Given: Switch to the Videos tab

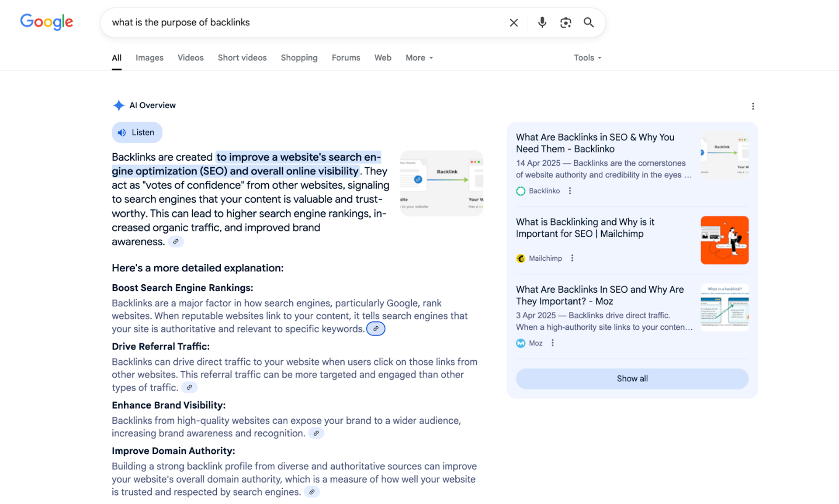Looking at the screenshot, I should 191,58.
